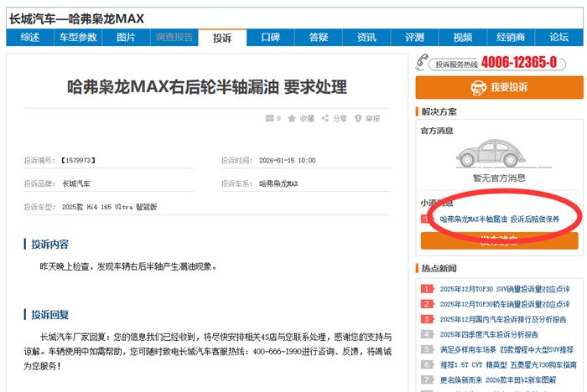Click the 哈弗枭龙MAX car series value
The width and height of the screenshot is (587, 392).
278,183
